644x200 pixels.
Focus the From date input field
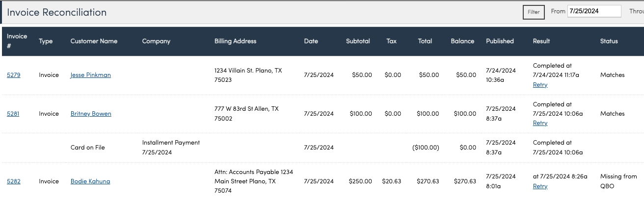click(x=594, y=11)
